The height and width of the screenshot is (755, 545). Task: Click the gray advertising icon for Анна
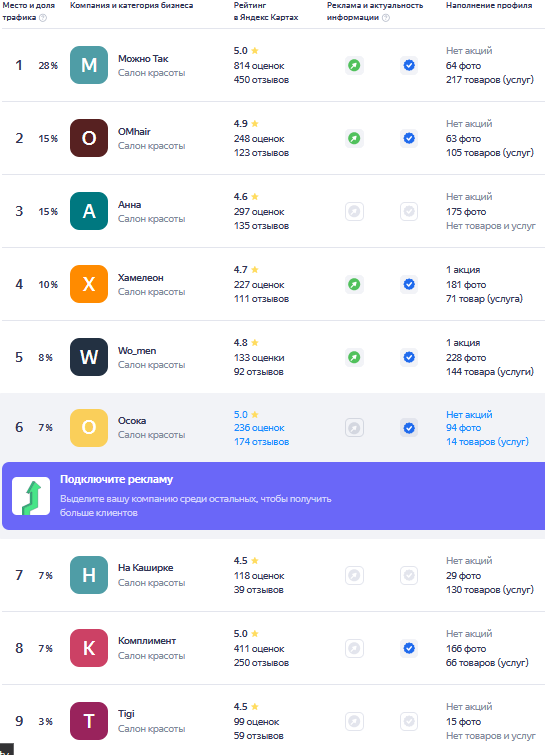click(354, 211)
